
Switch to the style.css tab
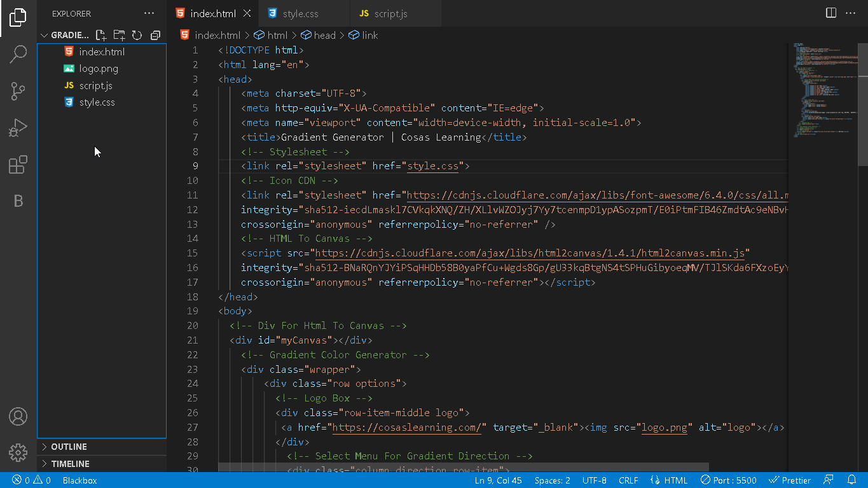[x=300, y=13]
